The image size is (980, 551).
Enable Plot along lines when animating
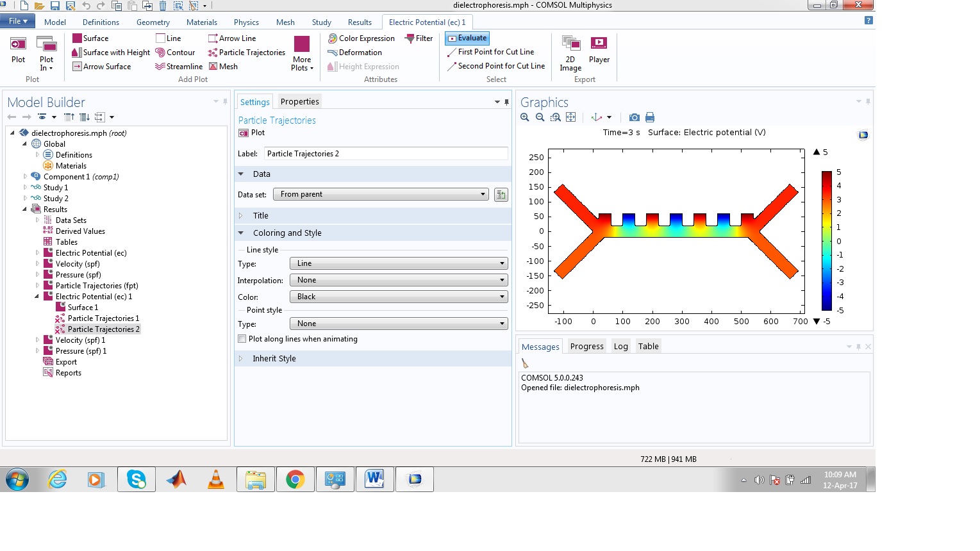point(242,339)
